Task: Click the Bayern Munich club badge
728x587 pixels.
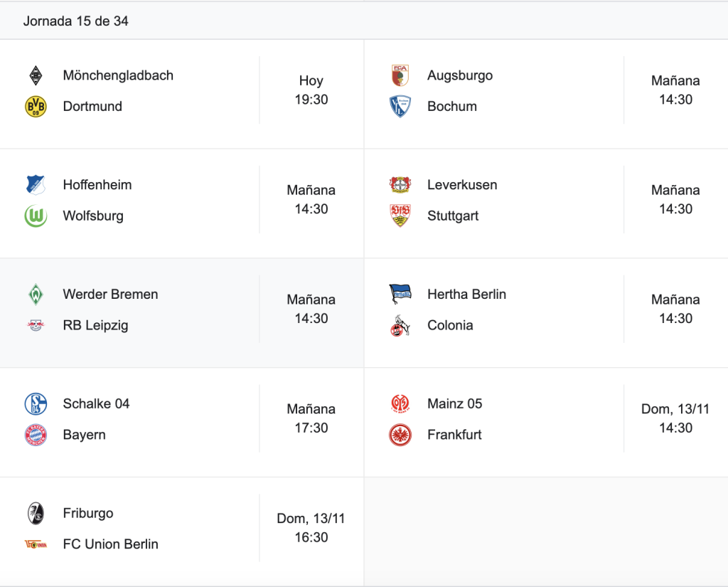Action: pyautogui.click(x=36, y=435)
